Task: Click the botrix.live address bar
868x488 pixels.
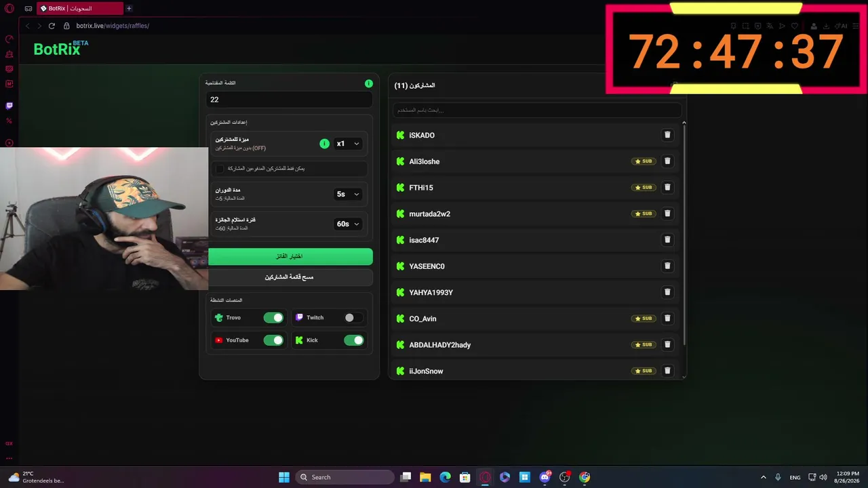Action: click(x=113, y=26)
